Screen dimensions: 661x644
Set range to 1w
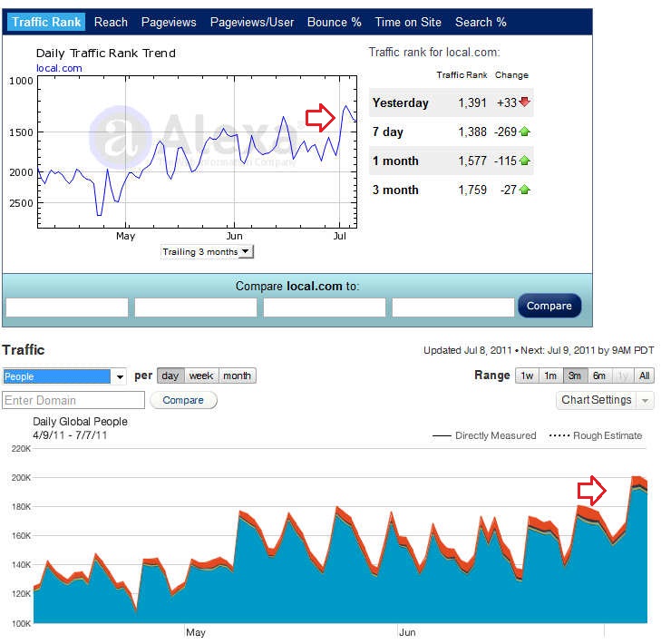point(527,376)
